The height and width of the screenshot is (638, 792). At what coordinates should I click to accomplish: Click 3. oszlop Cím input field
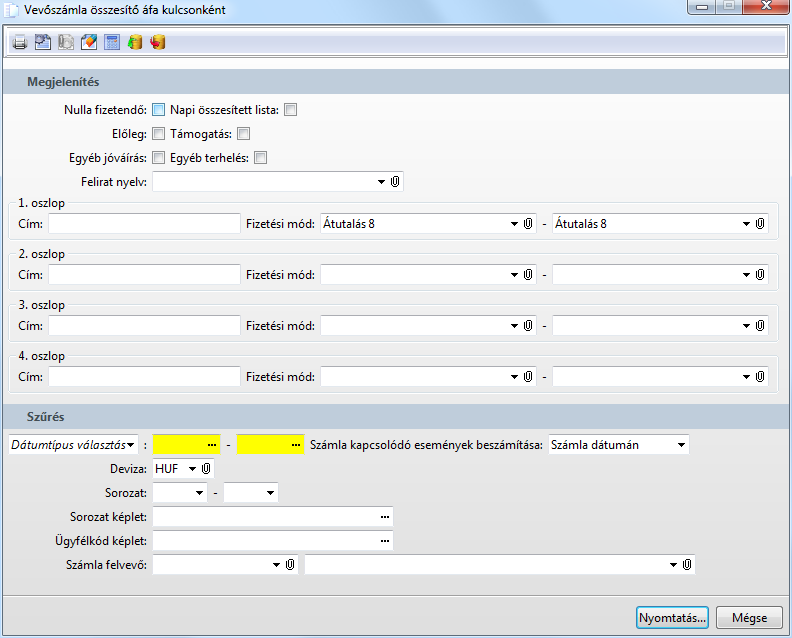144,326
